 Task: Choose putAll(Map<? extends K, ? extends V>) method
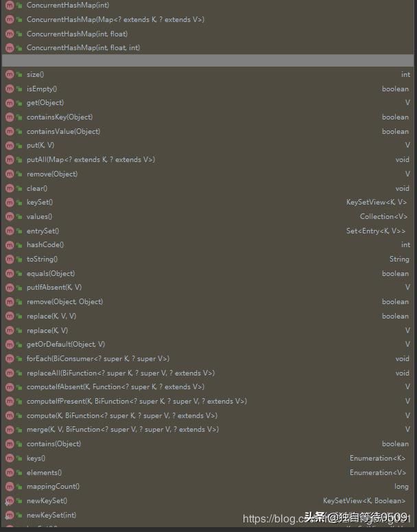tap(91, 160)
